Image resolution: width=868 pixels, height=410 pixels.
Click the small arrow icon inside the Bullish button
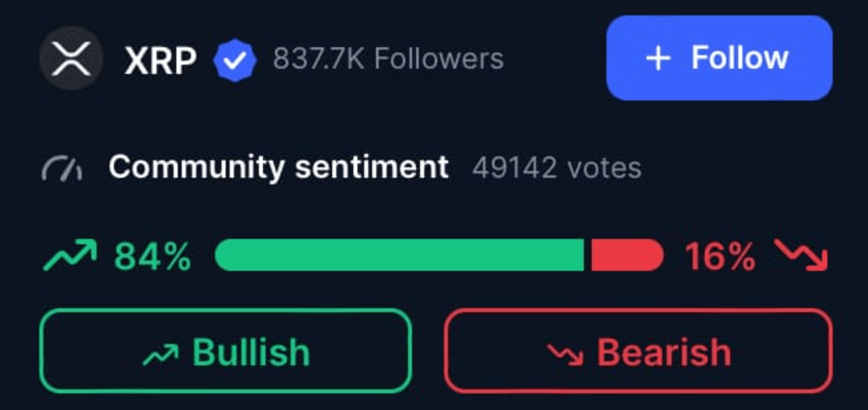coord(160,353)
